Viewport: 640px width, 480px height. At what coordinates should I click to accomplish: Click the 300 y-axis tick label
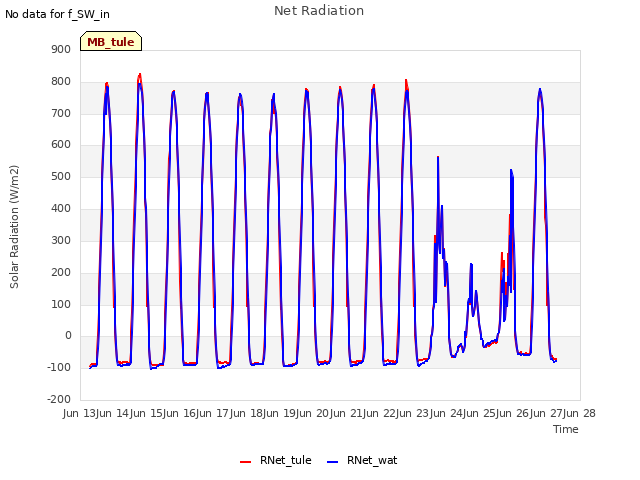[61, 240]
